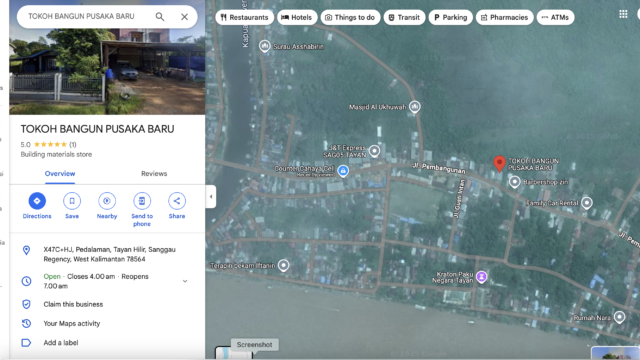Show Pharmacies chip
Viewport: 640px width, 360px height.
(504, 17)
